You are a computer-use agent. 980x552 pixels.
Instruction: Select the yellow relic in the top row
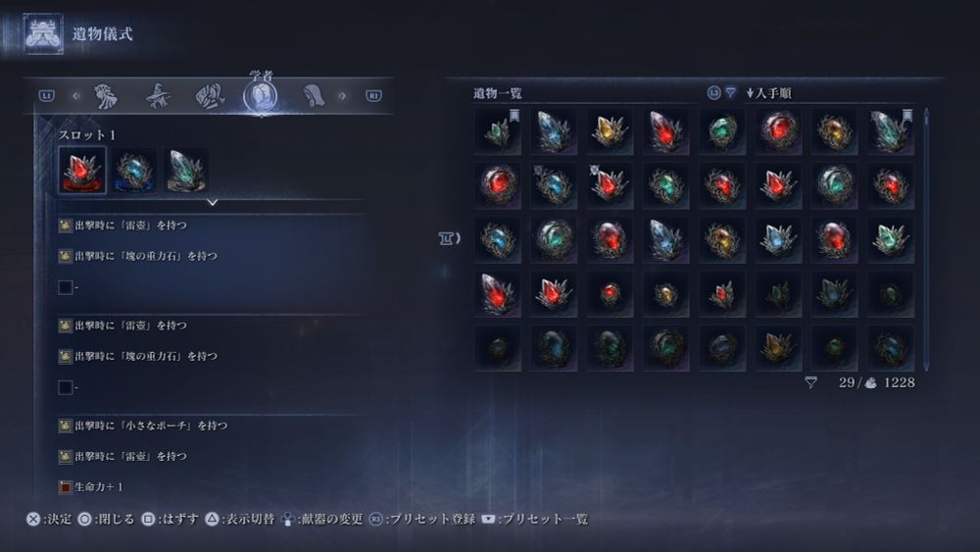click(610, 131)
